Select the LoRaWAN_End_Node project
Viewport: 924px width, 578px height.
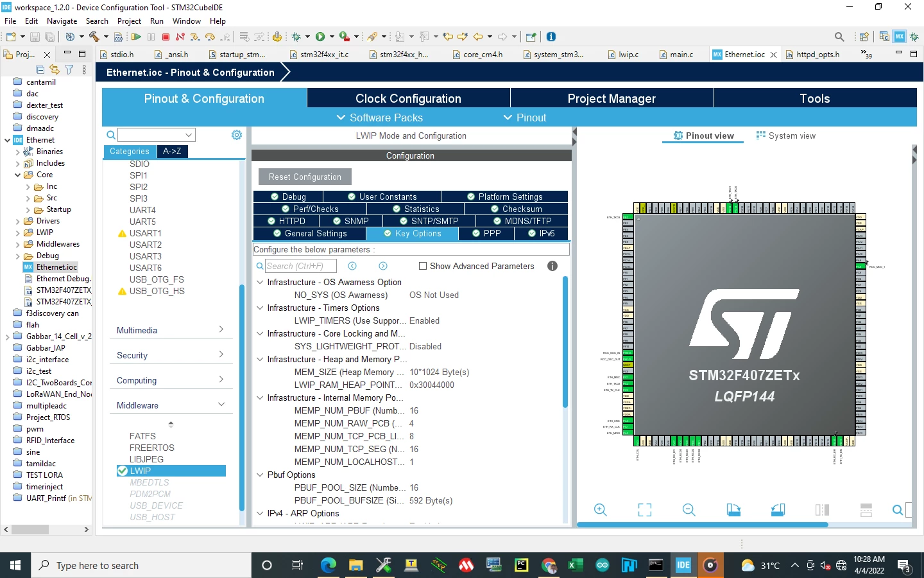pos(58,394)
